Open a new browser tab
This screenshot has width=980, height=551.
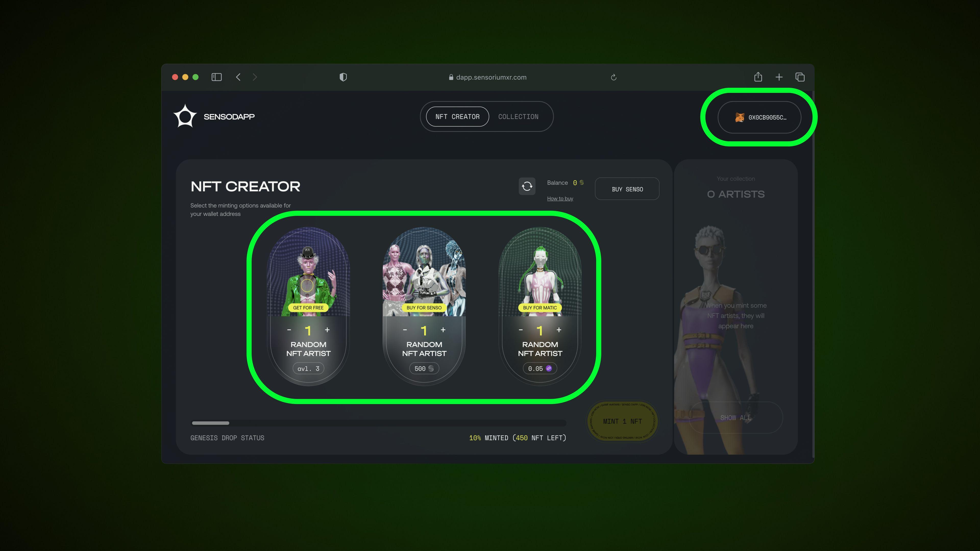[x=779, y=77]
